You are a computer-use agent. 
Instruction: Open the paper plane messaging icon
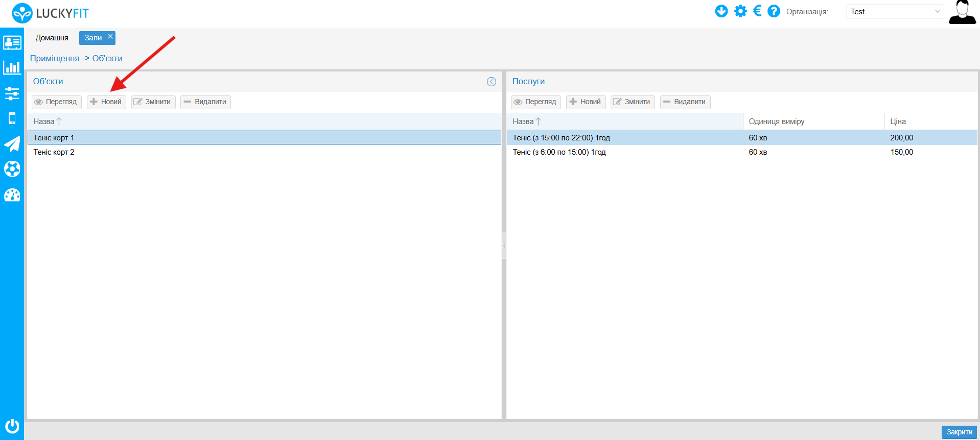(x=12, y=144)
